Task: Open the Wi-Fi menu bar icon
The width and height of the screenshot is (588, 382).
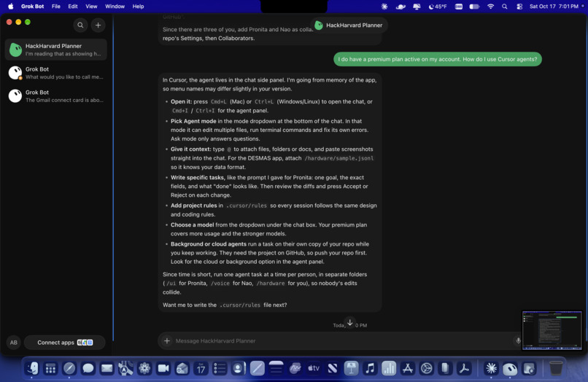Action: [x=490, y=7]
